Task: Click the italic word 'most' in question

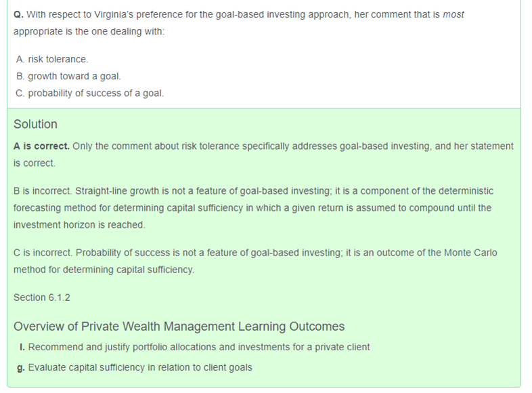Action: tap(453, 14)
